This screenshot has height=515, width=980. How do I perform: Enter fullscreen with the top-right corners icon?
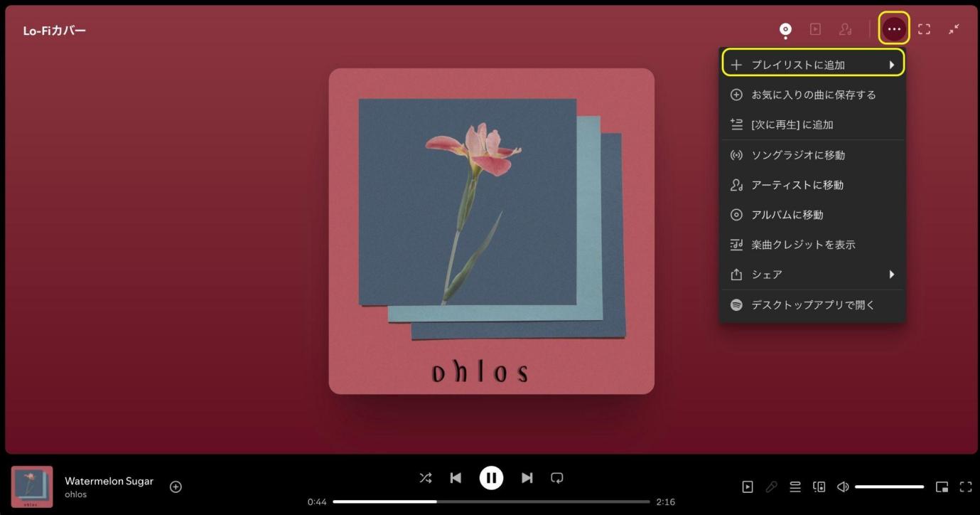924,29
